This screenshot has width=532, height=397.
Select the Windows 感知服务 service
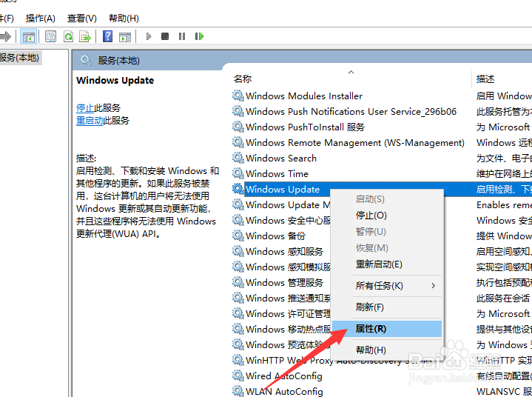[x=284, y=251]
